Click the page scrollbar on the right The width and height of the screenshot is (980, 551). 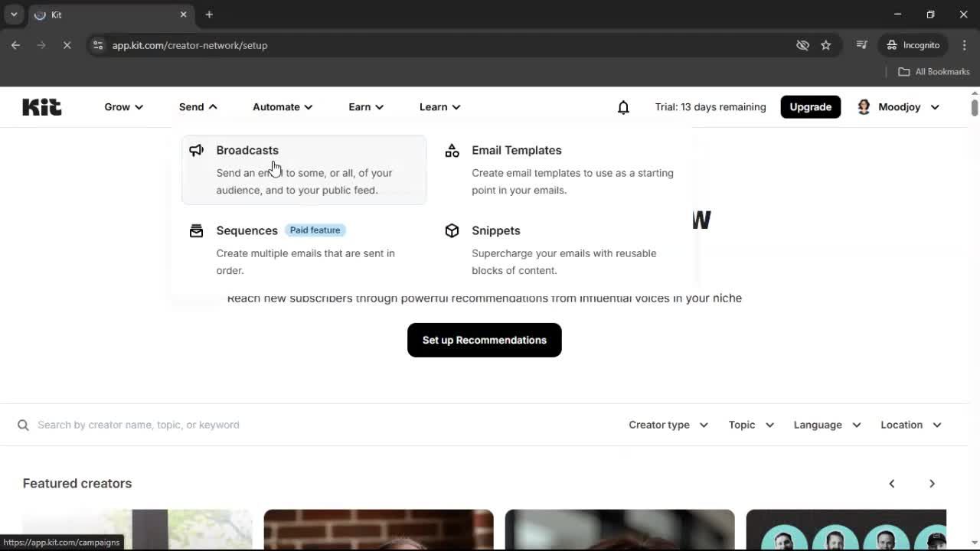(x=974, y=107)
